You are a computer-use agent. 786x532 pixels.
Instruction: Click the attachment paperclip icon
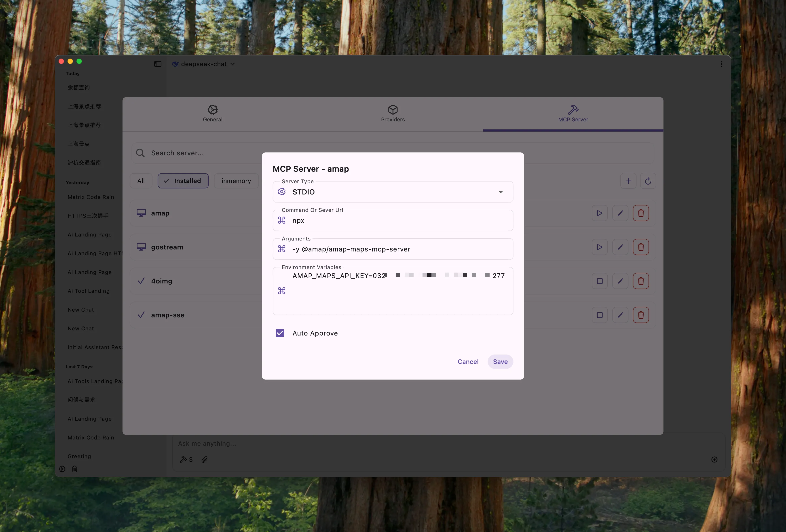pos(204,459)
